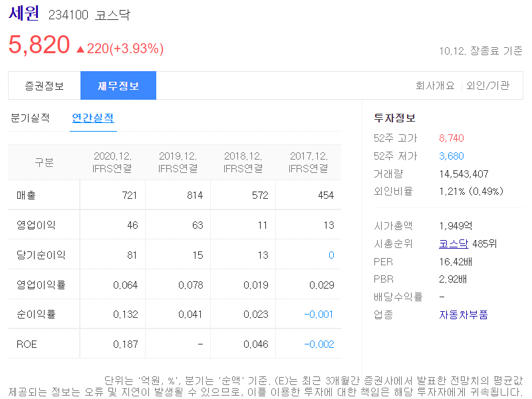Click the 시가총액 value 1,949억
Screen dimensions: 532x399
456,226
